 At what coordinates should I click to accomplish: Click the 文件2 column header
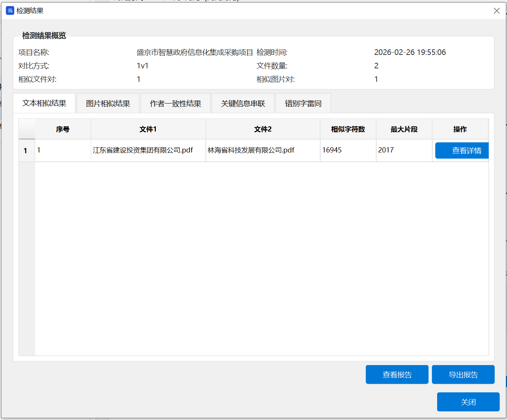coord(263,129)
